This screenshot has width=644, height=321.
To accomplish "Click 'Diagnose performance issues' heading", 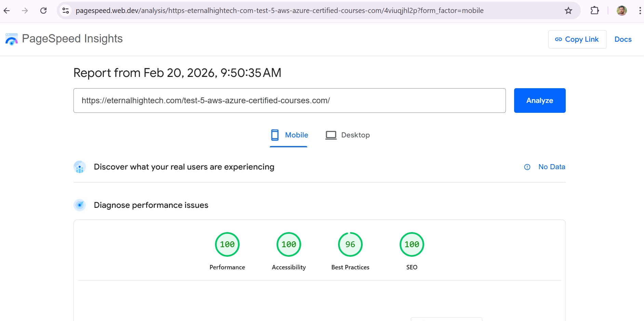I will point(151,205).
